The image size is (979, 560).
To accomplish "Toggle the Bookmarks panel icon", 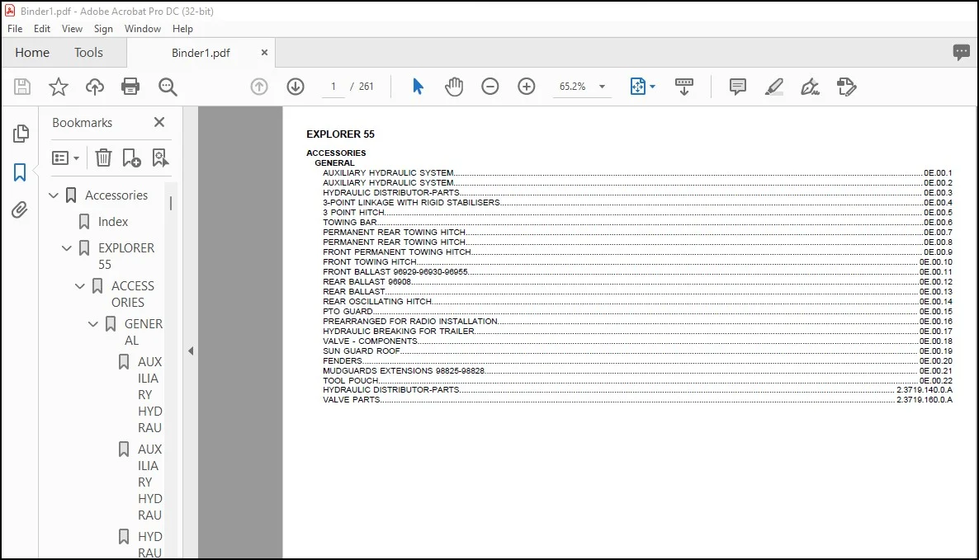I will click(x=20, y=172).
